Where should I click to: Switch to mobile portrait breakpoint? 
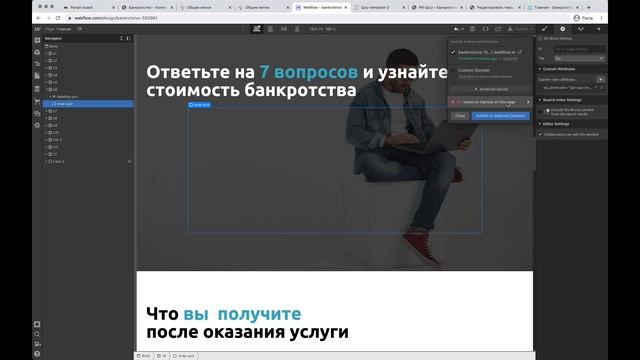[x=297, y=29]
